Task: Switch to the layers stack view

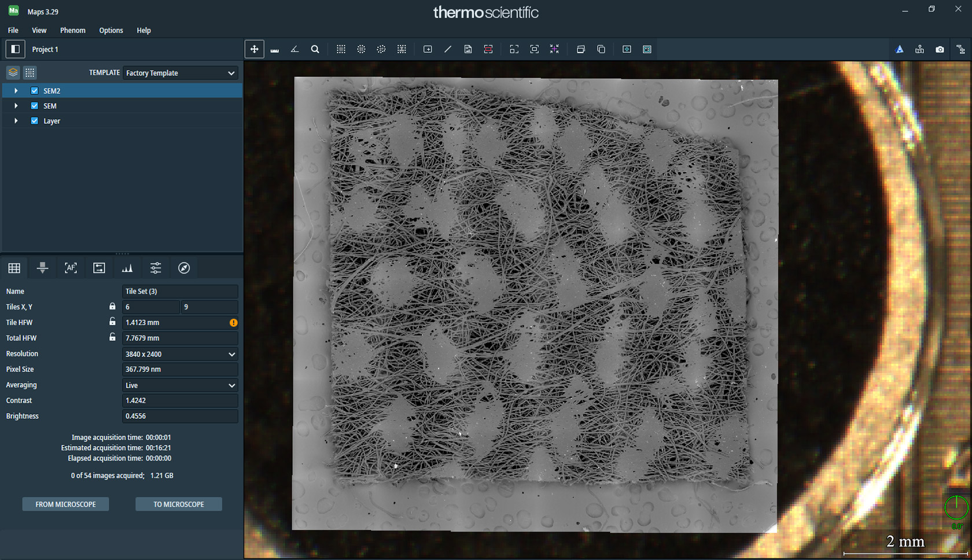Action: [13, 72]
